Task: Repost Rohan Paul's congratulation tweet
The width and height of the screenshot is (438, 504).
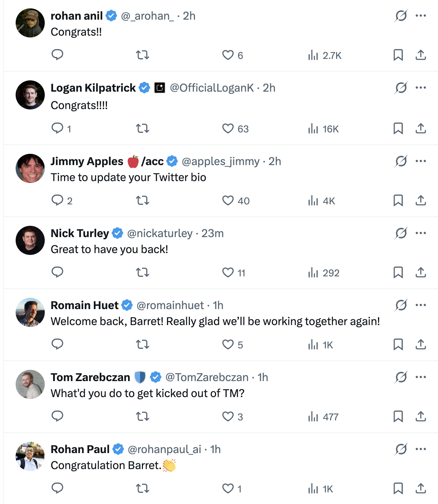Action: (x=143, y=489)
